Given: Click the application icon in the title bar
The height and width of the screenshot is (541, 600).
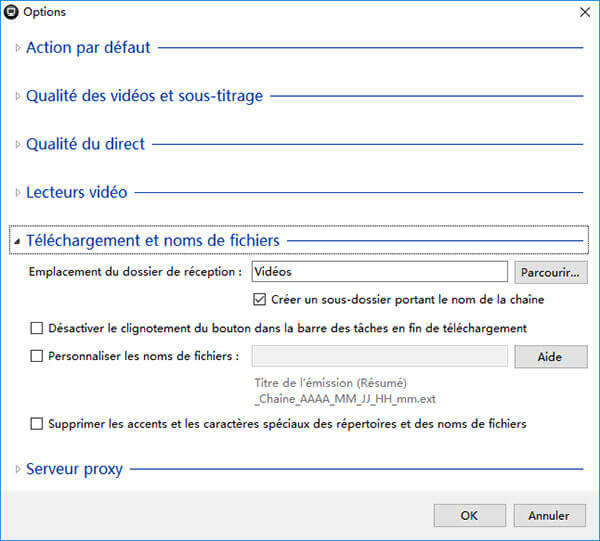Looking at the screenshot, I should (x=11, y=12).
